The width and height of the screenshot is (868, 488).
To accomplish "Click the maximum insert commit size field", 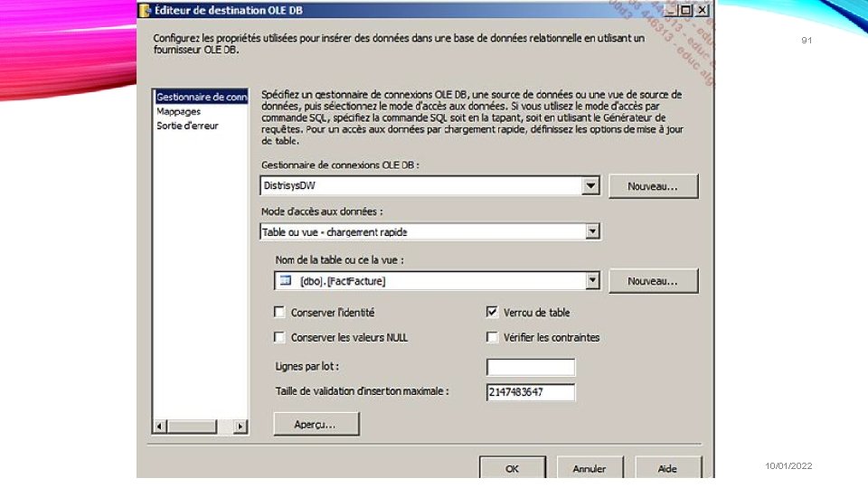I will [531, 391].
